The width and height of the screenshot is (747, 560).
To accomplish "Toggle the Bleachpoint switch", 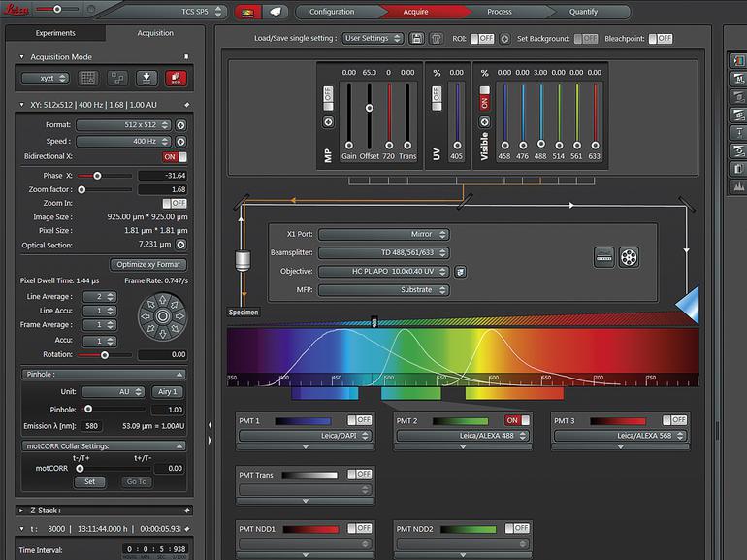I will [661, 38].
